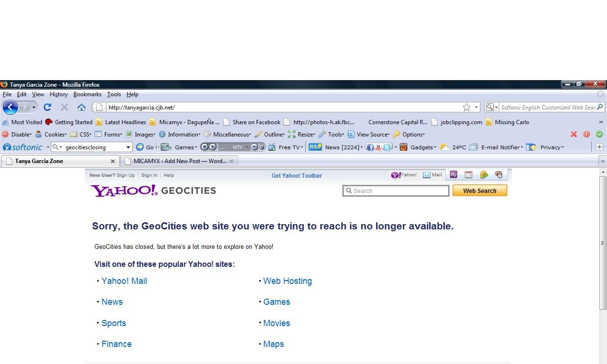Close the Tanya Garcia Zone tab

[x=113, y=161]
